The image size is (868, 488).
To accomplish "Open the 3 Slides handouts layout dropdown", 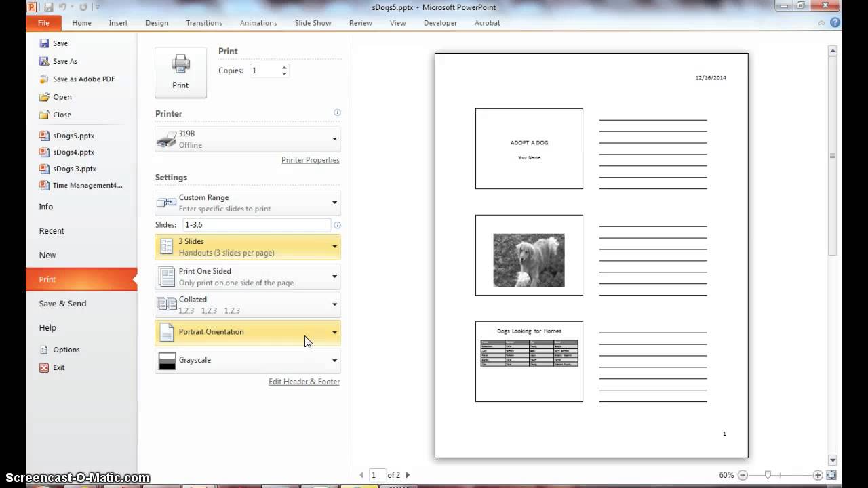I will pos(248,247).
